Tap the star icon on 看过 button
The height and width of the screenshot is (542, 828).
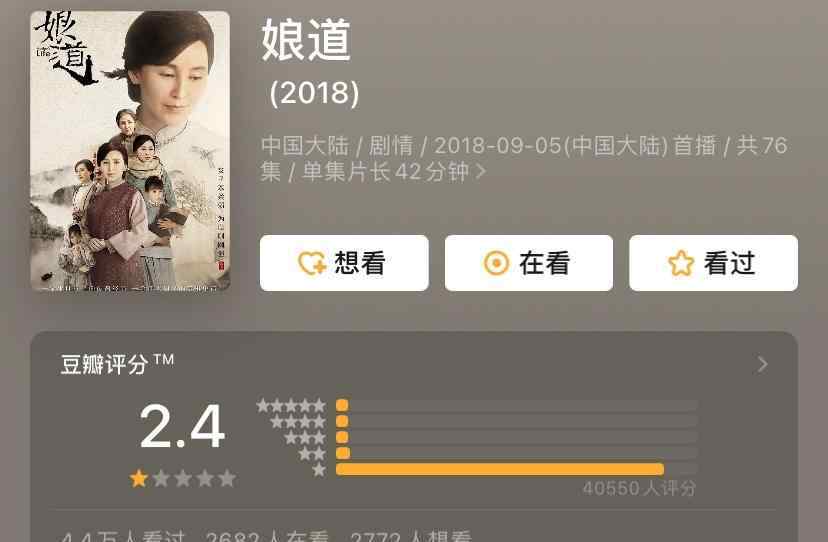(681, 263)
